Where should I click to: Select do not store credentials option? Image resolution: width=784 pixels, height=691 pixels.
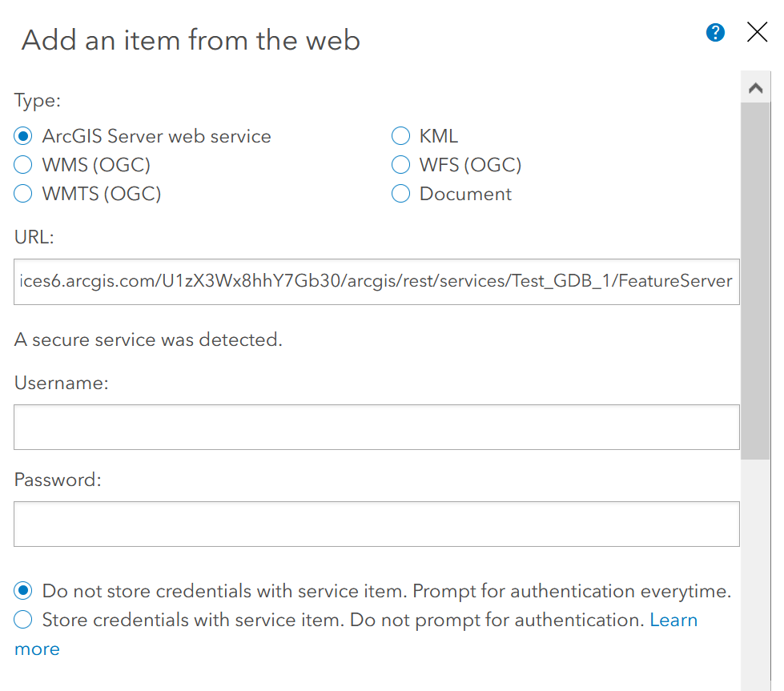tap(22, 591)
